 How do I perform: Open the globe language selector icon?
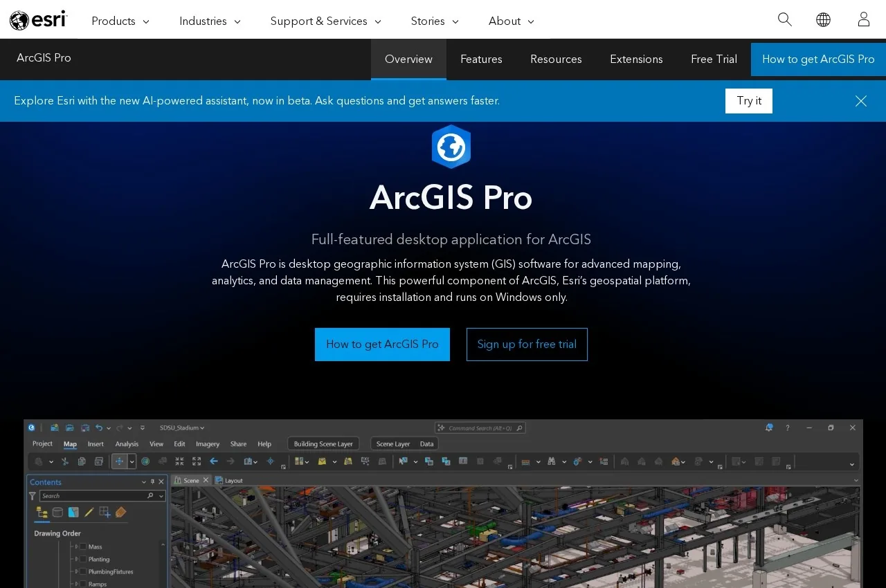[823, 19]
